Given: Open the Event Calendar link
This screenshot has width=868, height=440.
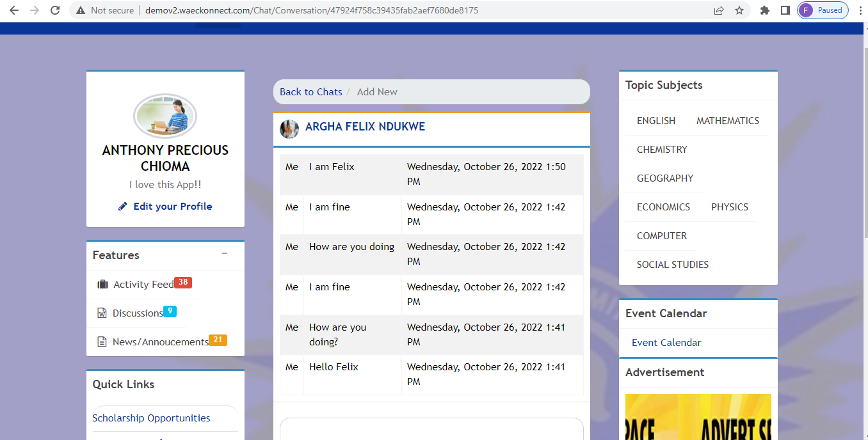Looking at the screenshot, I should (x=666, y=343).
